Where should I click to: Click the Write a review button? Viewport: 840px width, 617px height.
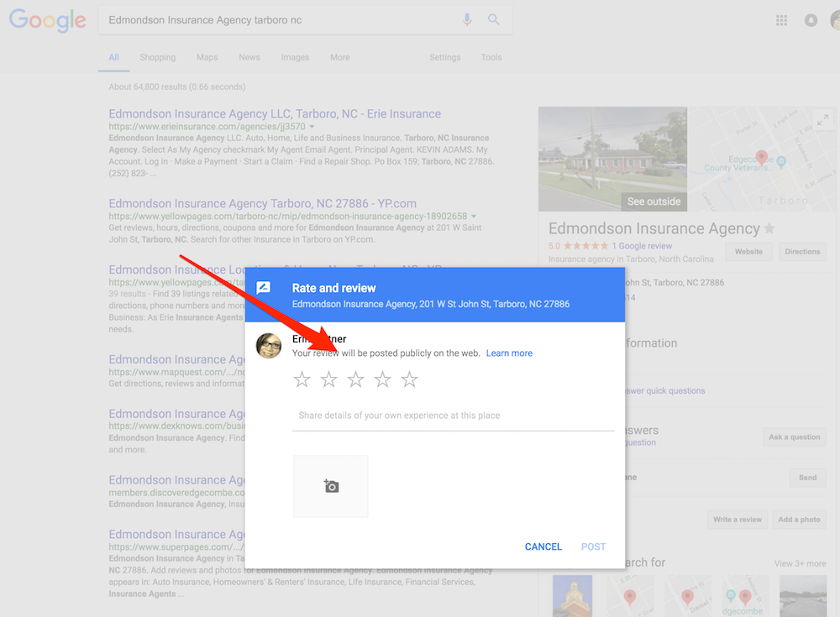[738, 520]
